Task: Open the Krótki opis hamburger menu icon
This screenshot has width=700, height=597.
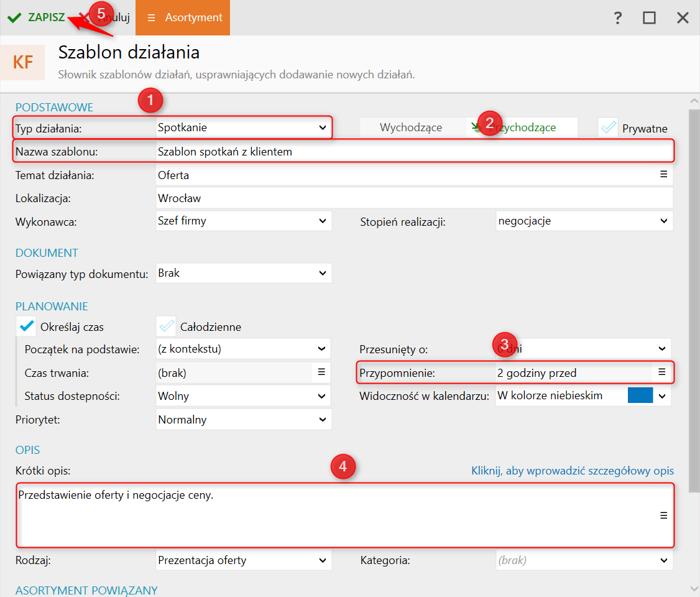Action: pyautogui.click(x=663, y=516)
